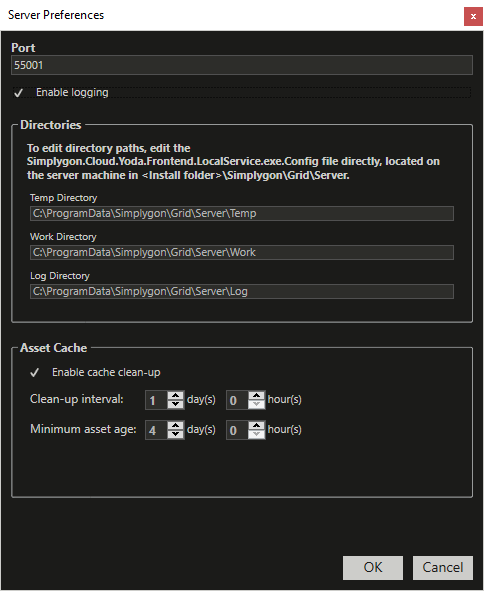Select the Temp Directory path field

coord(242,213)
